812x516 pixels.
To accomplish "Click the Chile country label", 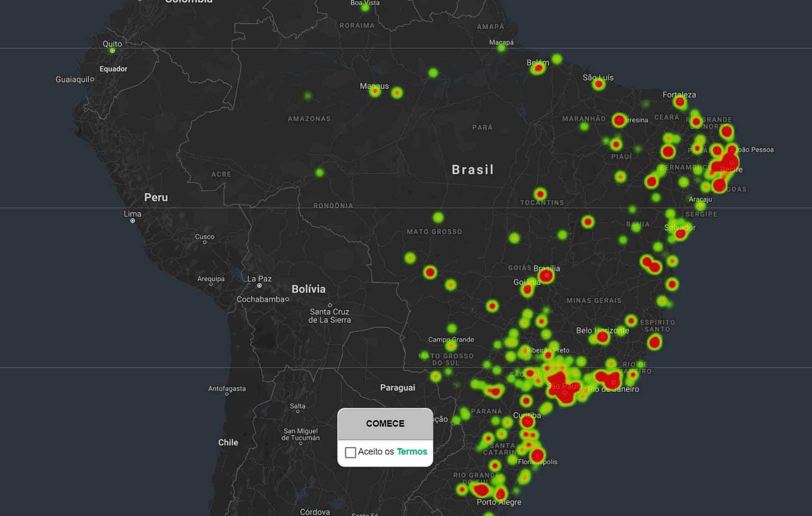I will pyautogui.click(x=228, y=443).
